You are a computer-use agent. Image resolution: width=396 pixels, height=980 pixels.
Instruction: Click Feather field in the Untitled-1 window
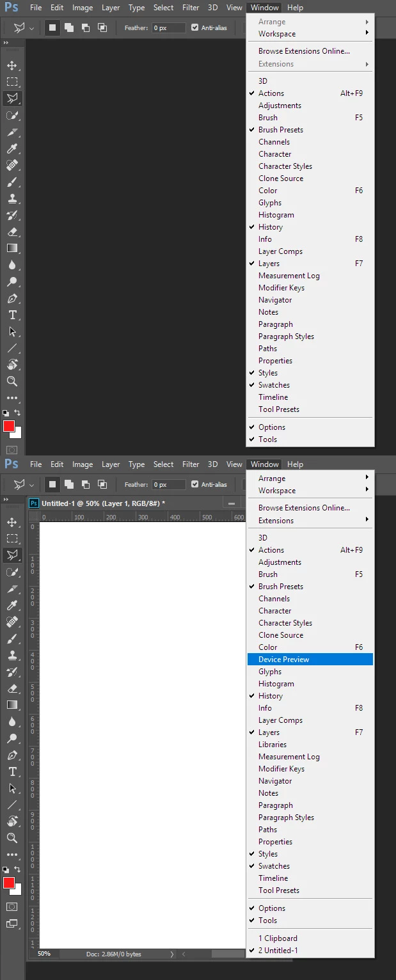point(168,484)
